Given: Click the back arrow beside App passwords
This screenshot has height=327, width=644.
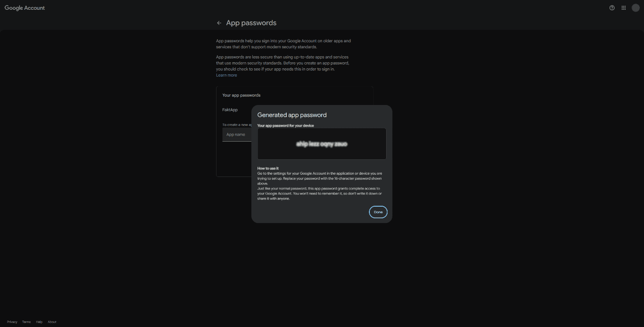Looking at the screenshot, I should [x=219, y=23].
